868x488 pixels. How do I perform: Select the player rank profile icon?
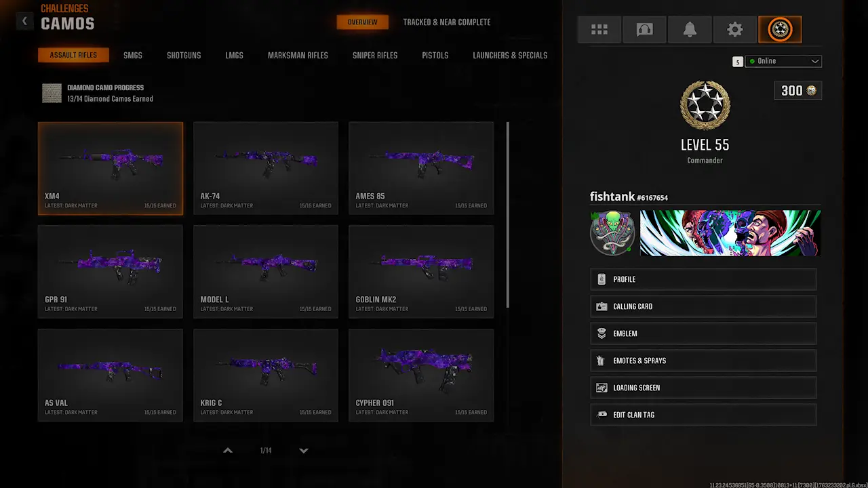pyautogui.click(x=780, y=30)
